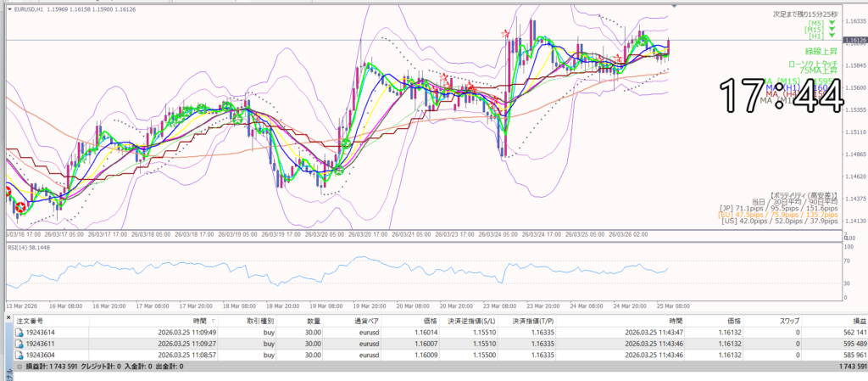The height and width of the screenshot is (381, 868).
Task: Click the green M5 trend arrow
Action: click(831, 23)
